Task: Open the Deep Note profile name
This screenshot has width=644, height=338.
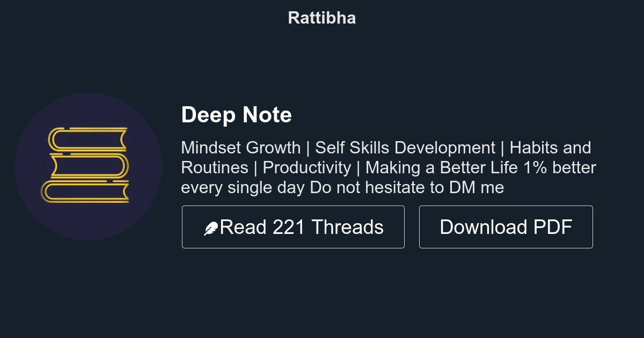Action: point(237,115)
